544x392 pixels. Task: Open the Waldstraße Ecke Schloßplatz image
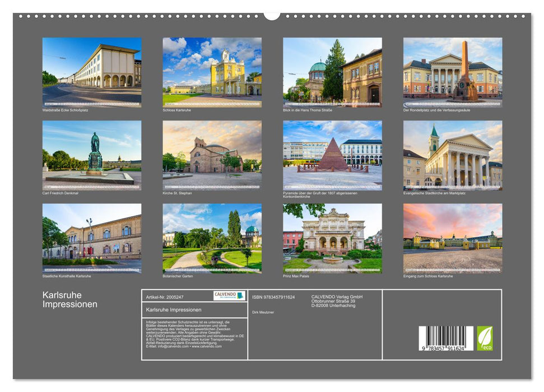91,71
